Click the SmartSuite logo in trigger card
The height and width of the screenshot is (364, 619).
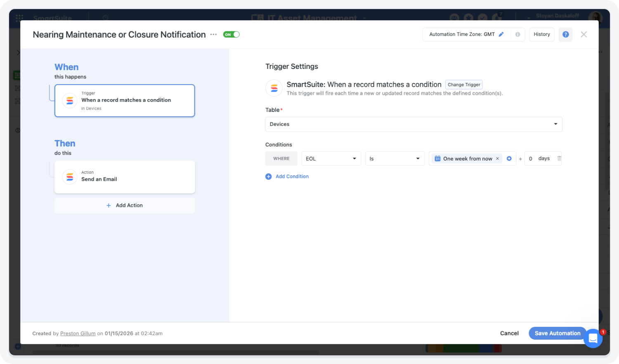click(70, 101)
